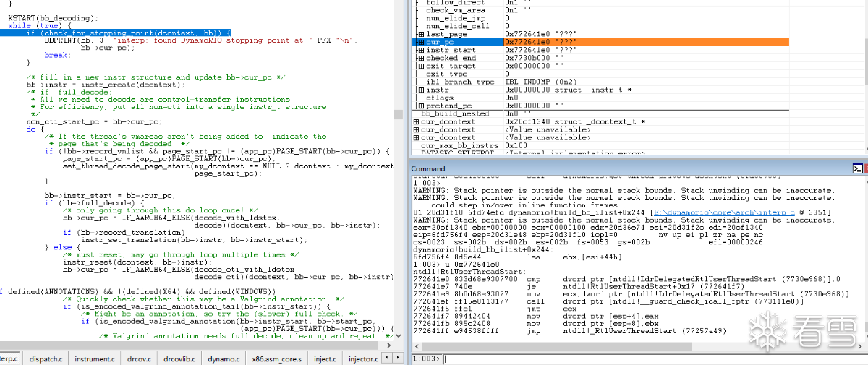Switch to the inject.c tab
This screenshot has width=868, height=365.
coord(325,358)
